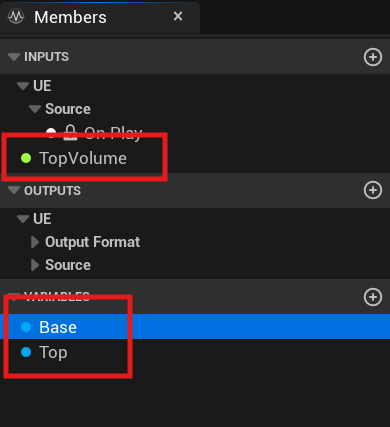The height and width of the screenshot is (427, 390).
Task: Collapse the OUTPUTS section
Action: point(14,190)
